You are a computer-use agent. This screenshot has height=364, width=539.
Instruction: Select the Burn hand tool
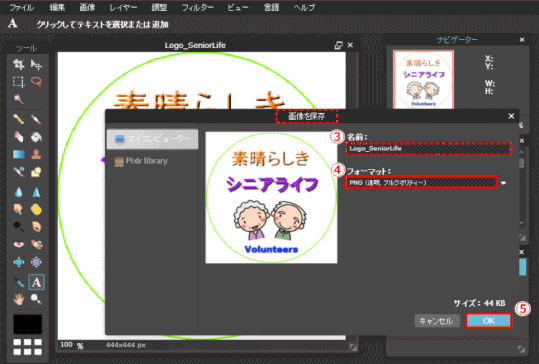(36, 227)
